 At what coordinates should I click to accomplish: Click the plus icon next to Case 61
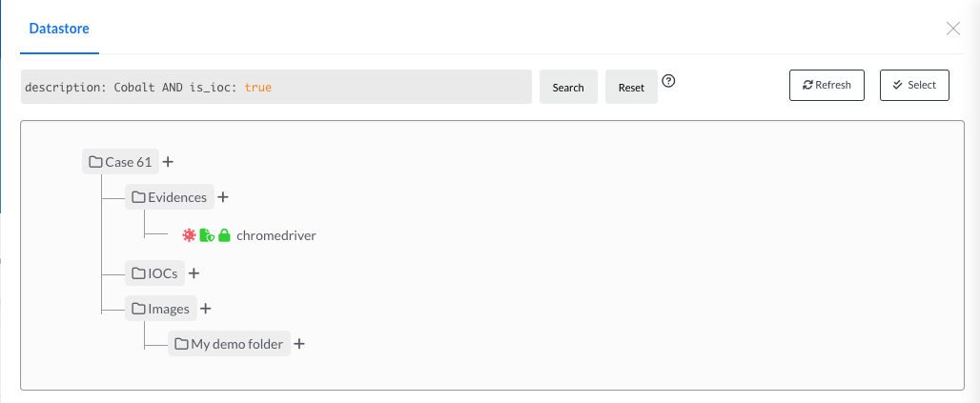point(168,162)
